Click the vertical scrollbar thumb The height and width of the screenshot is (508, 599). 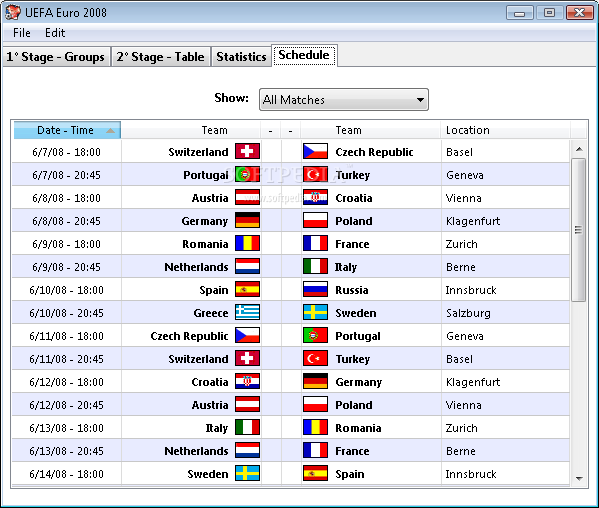[578, 230]
